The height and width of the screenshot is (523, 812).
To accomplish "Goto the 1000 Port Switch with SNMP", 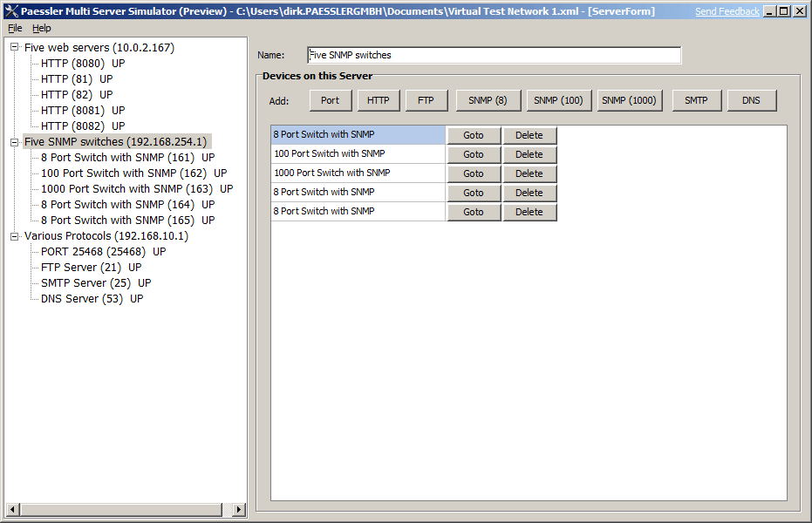I will point(474,173).
